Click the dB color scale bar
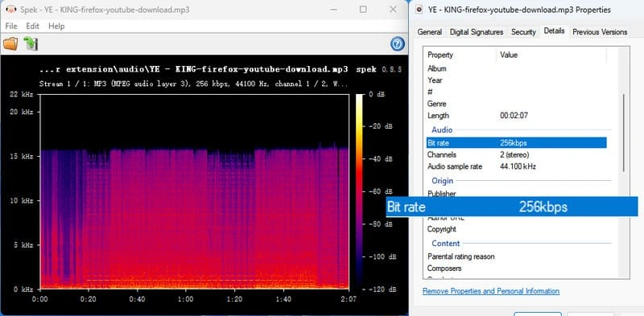Viewport: 644px width, 316px height. pos(359,191)
